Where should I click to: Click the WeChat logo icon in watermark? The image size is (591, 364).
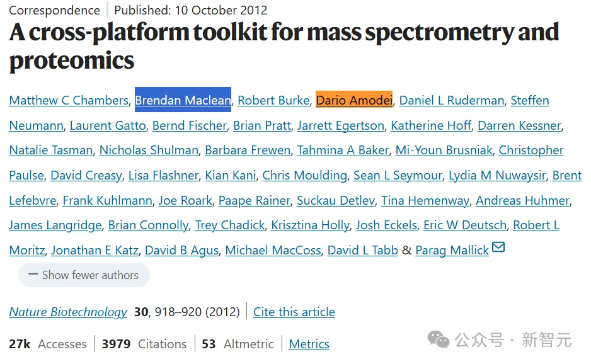coord(439,340)
